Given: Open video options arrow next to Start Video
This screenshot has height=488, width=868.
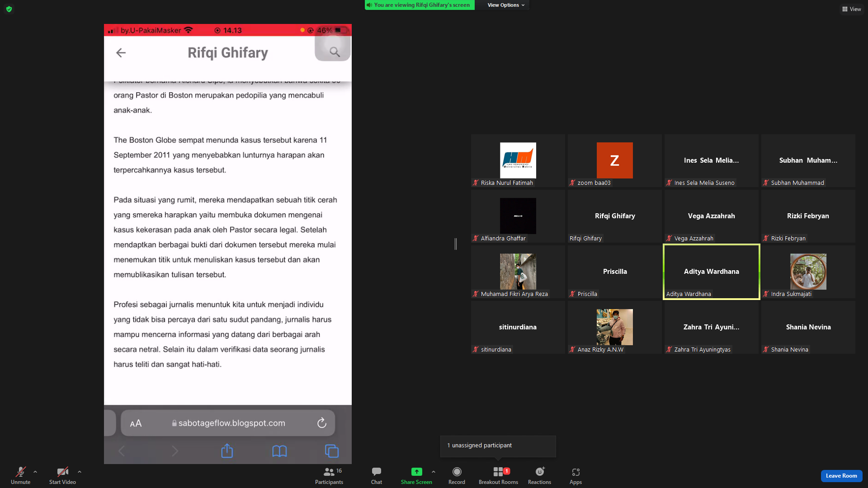Looking at the screenshot, I should (x=80, y=472).
